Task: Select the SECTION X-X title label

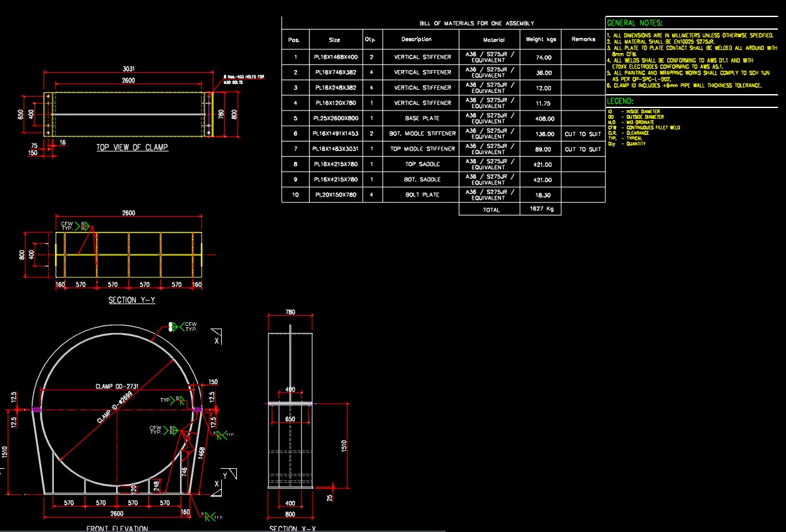Action: point(294,526)
